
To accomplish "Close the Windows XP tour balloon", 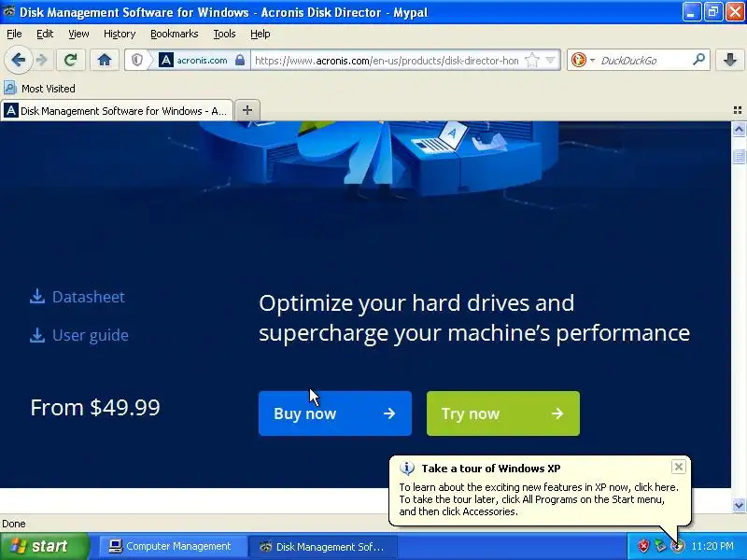I will pyautogui.click(x=679, y=467).
